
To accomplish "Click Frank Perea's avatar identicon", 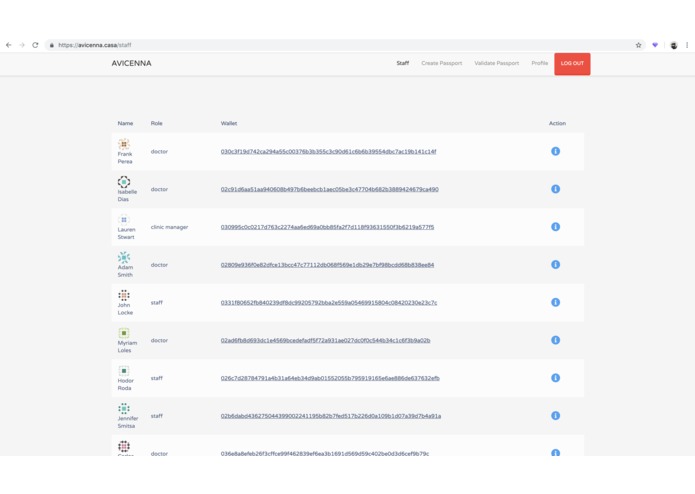I will point(124,144).
